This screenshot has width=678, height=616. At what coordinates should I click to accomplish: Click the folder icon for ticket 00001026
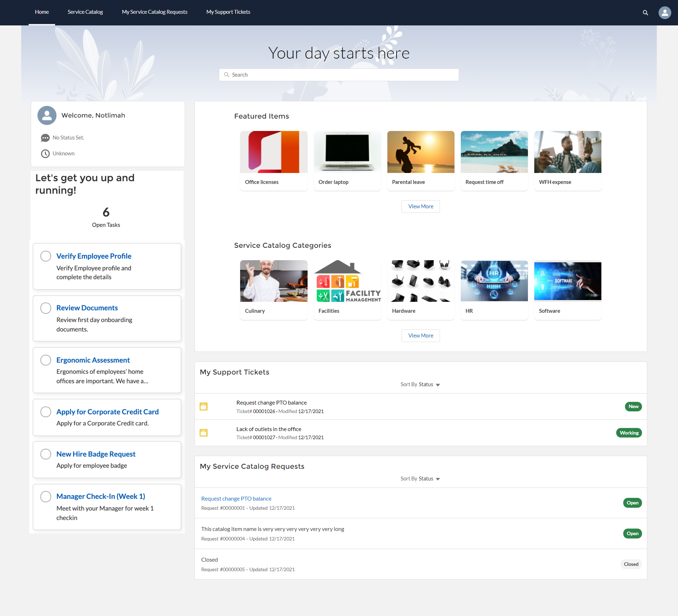[x=204, y=406]
